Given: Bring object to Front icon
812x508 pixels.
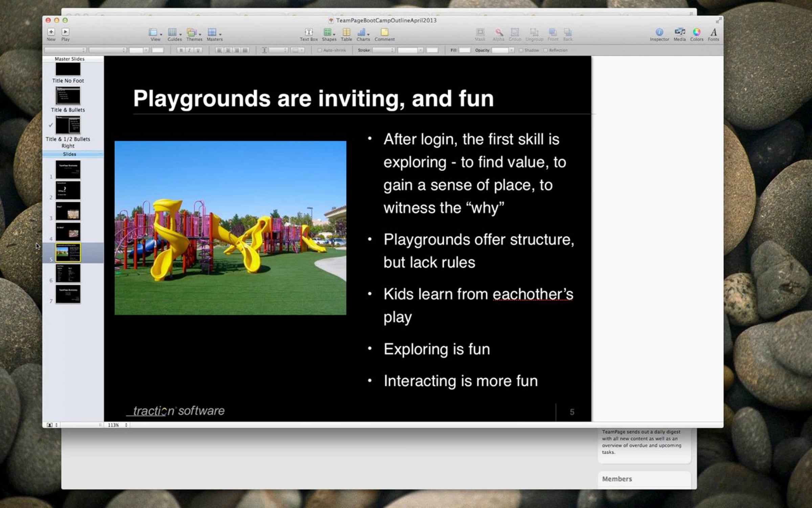Looking at the screenshot, I should [x=553, y=32].
